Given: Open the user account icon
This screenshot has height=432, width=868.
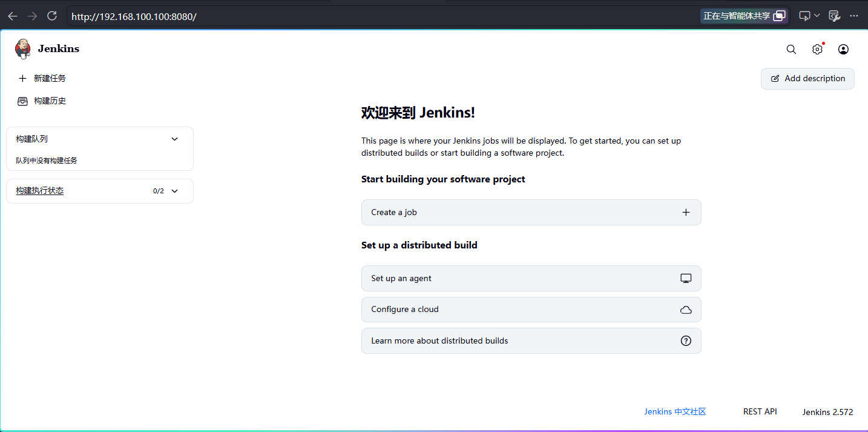Looking at the screenshot, I should click(843, 49).
